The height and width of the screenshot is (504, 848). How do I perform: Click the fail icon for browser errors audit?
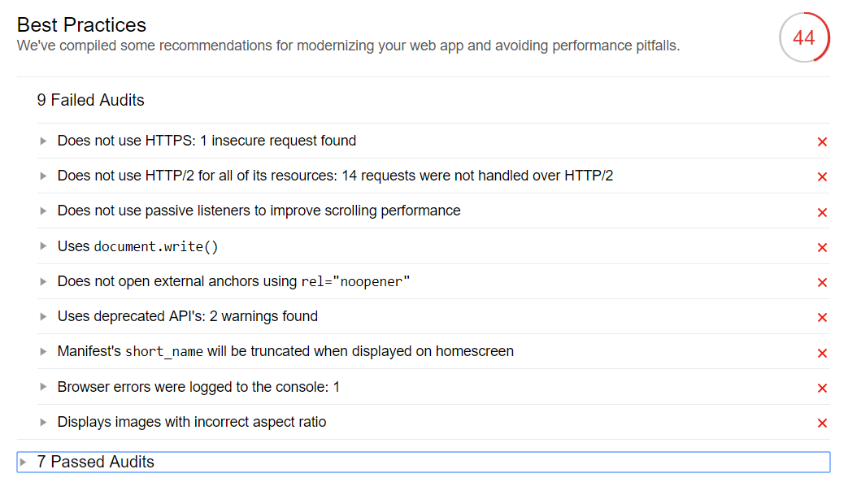[x=822, y=389]
